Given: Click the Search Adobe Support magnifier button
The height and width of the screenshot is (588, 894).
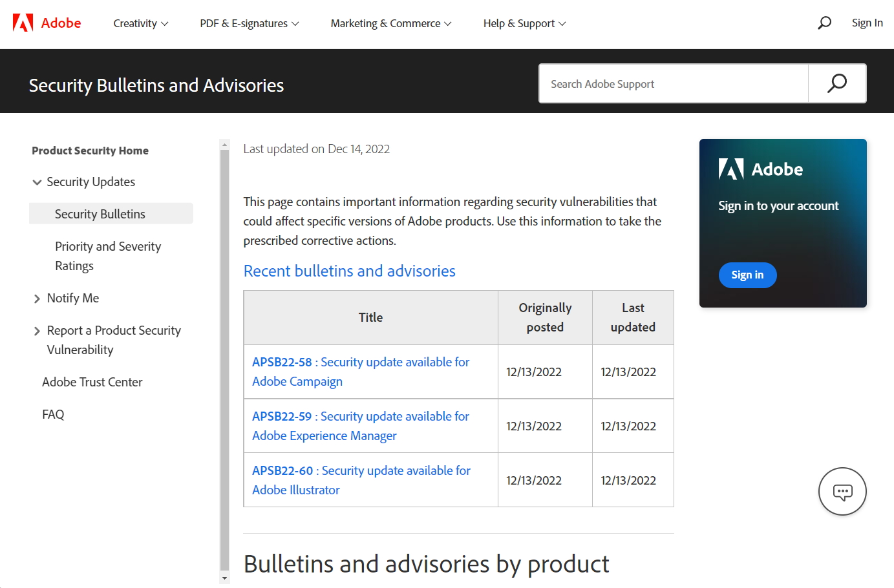Looking at the screenshot, I should pyautogui.click(x=837, y=83).
